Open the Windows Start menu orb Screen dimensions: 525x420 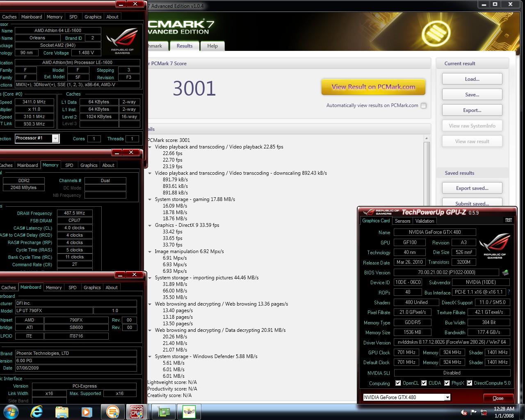tap(11, 411)
